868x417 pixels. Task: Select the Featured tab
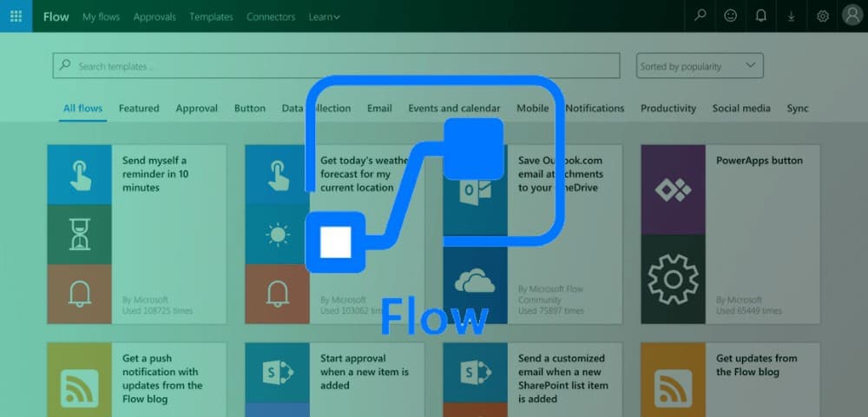[x=139, y=108]
